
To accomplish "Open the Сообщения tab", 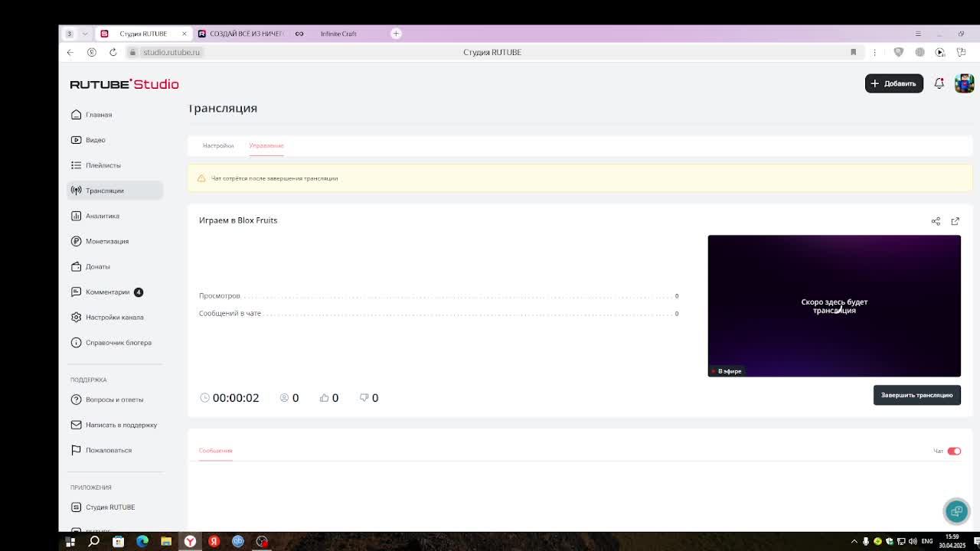I will tap(216, 451).
